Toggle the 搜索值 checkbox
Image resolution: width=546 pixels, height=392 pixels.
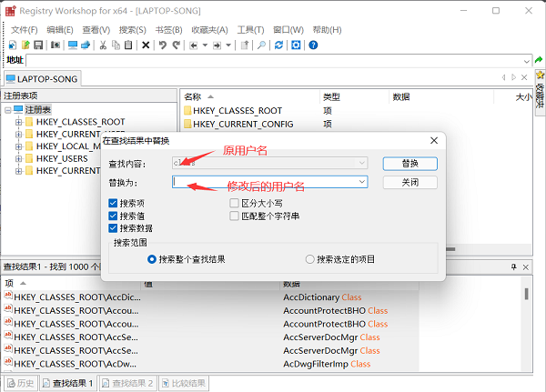tap(113, 216)
